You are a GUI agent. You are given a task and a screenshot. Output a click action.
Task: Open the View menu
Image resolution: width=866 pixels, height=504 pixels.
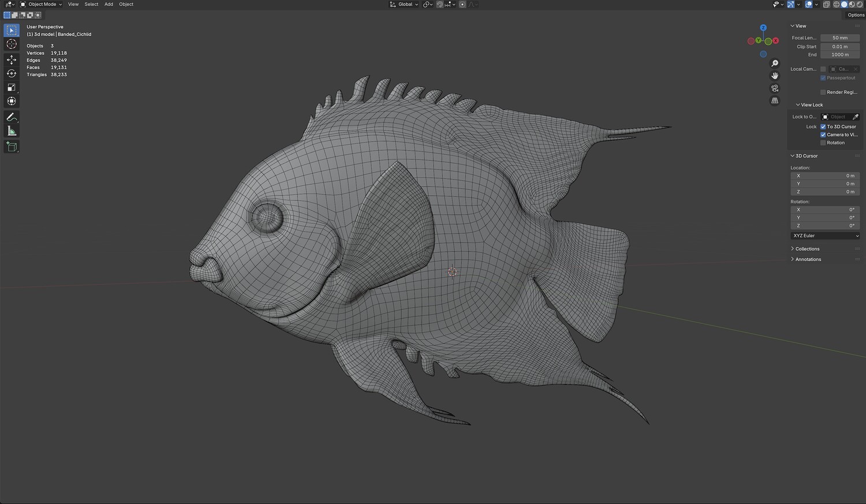click(x=73, y=4)
